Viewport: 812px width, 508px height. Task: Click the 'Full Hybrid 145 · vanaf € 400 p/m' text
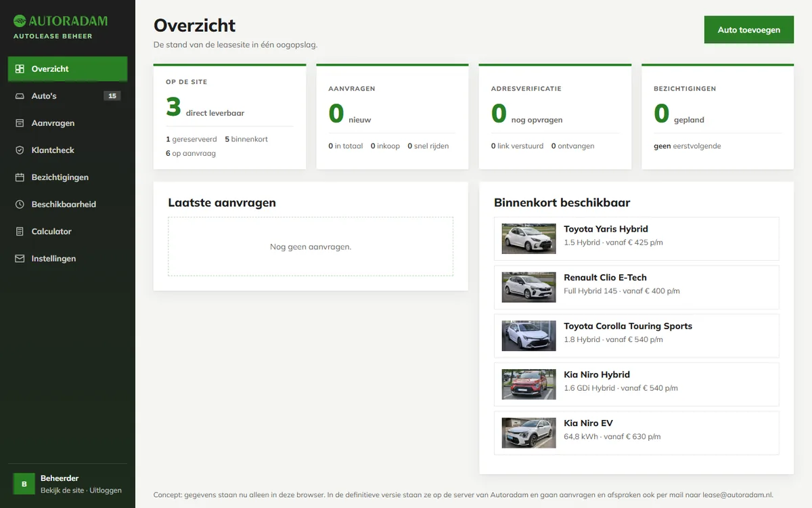(x=622, y=291)
